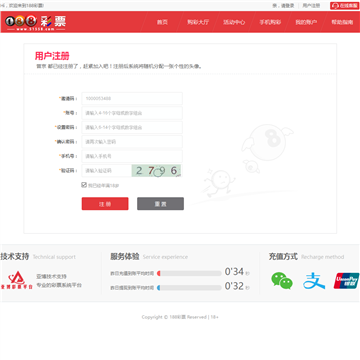
Task: Open the 帮助指南 help guide menu
Action: (x=342, y=22)
